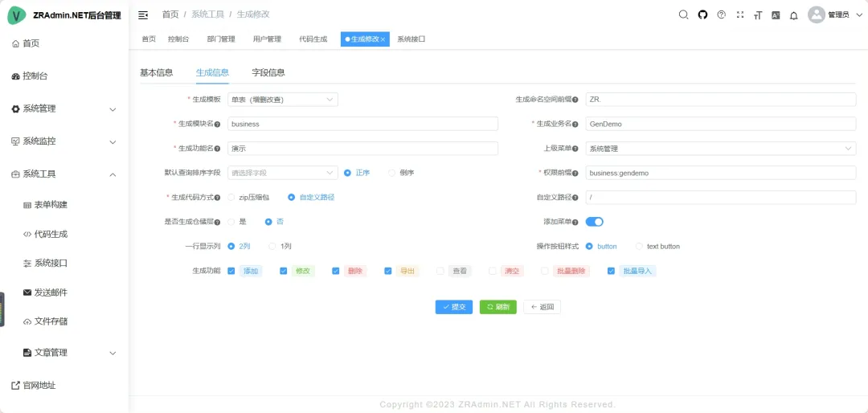
Task: Click the help icon beside 添加菜单
Action: pyautogui.click(x=575, y=222)
